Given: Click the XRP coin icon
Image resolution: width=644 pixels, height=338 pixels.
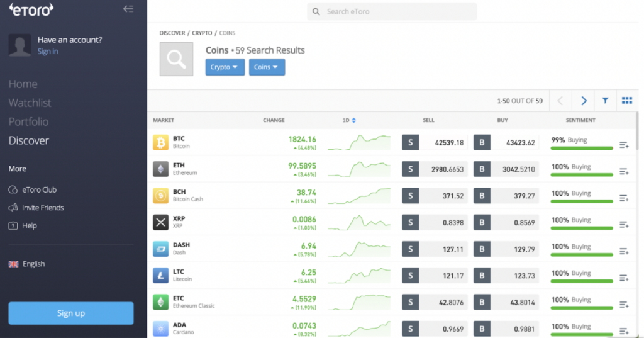Looking at the screenshot, I should pyautogui.click(x=160, y=222).
